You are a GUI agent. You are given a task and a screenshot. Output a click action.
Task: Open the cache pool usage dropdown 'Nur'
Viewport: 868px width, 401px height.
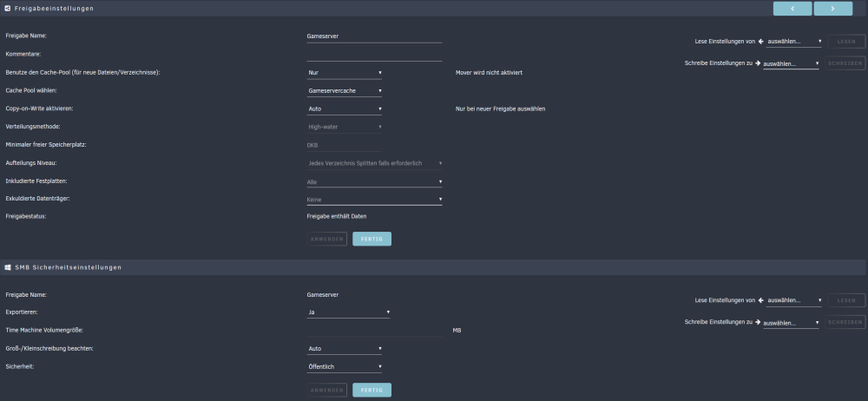click(x=345, y=73)
